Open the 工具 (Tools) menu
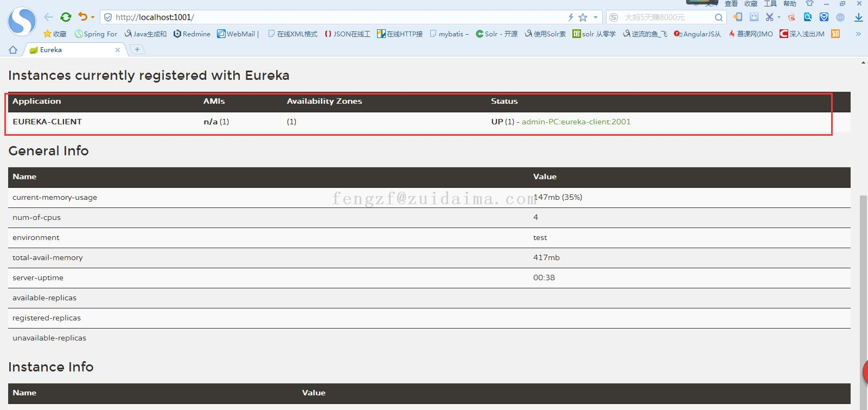This screenshot has height=410, width=868. coord(770,4)
